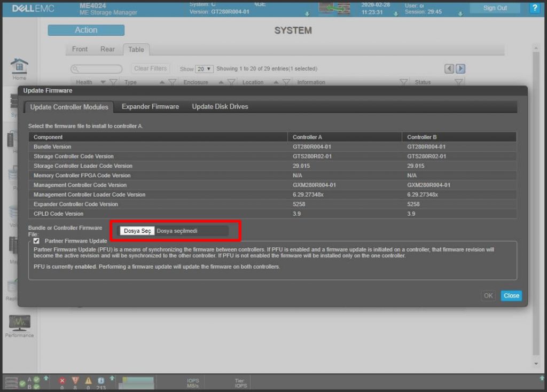Click the Type column filter funnel

(x=173, y=82)
